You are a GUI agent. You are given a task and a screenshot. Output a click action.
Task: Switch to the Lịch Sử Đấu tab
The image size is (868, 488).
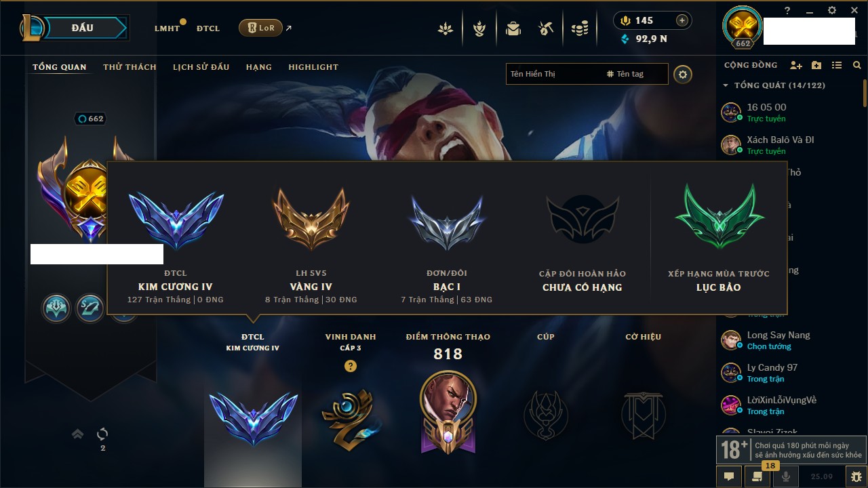(201, 67)
